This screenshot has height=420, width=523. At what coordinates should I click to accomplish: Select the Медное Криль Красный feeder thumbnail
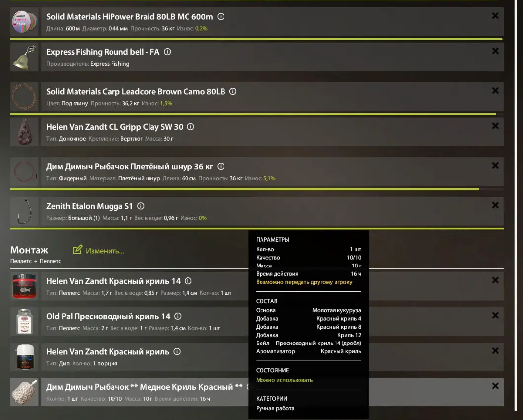(x=24, y=392)
